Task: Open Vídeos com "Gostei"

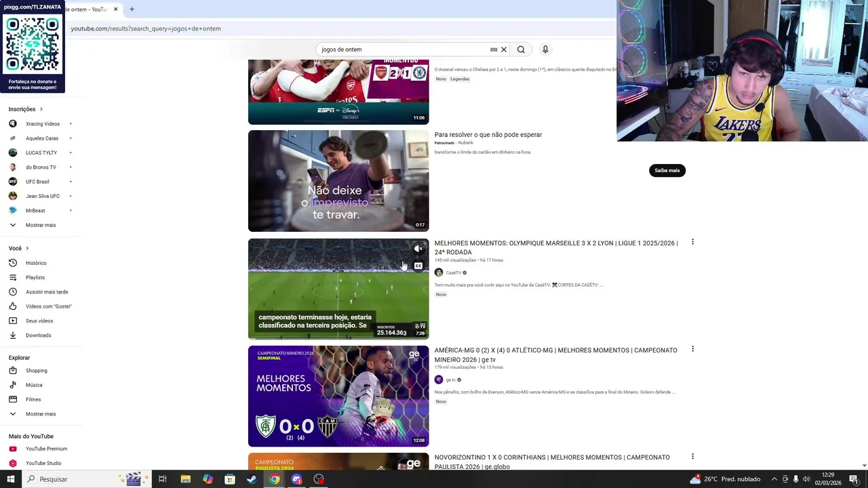Action: point(48,306)
